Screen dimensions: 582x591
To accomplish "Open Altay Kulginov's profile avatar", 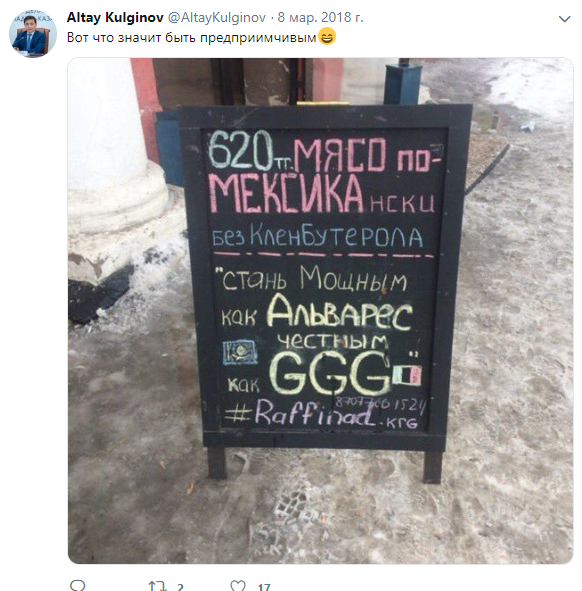I will click(33, 34).
